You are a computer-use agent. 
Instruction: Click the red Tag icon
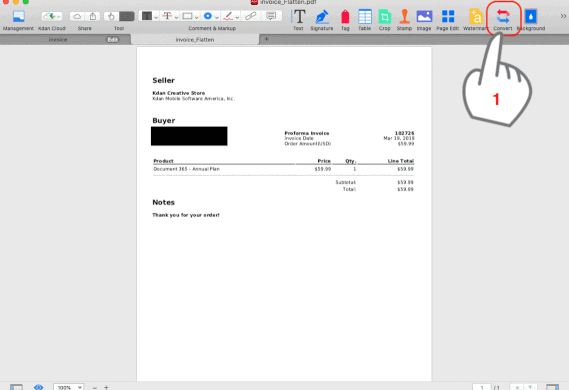coord(345,17)
